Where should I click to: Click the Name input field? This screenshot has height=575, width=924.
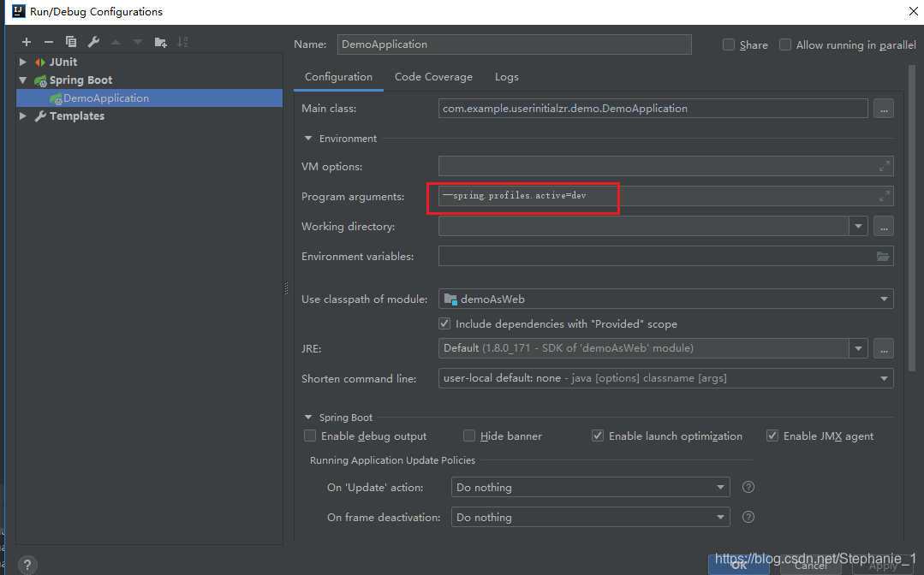pyautogui.click(x=515, y=44)
